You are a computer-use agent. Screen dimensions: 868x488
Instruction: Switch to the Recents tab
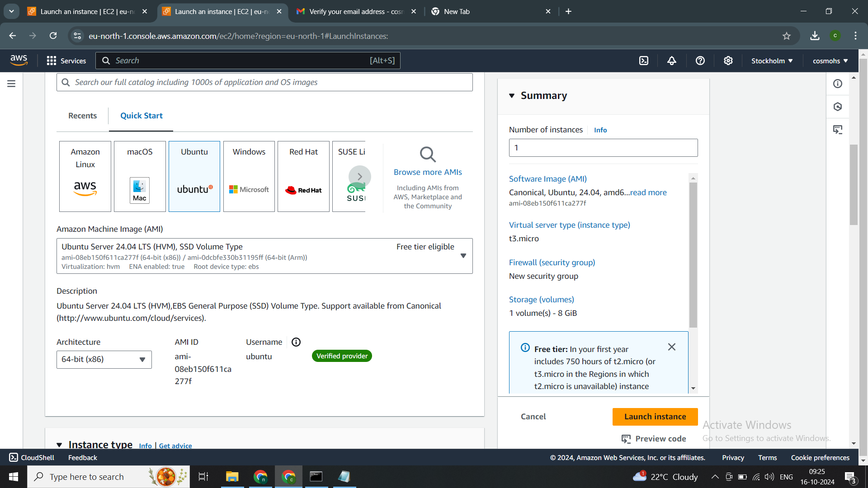tap(82, 116)
